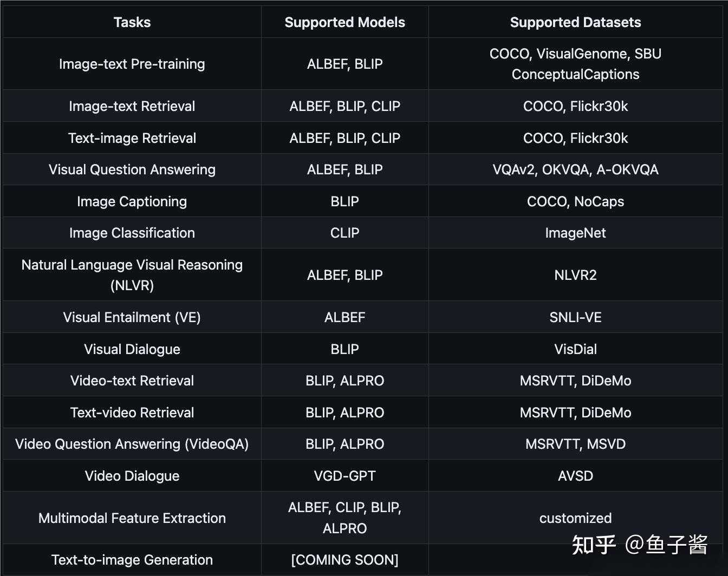The height and width of the screenshot is (576, 728).
Task: Click the VisDial dataset entry
Action: coord(575,349)
